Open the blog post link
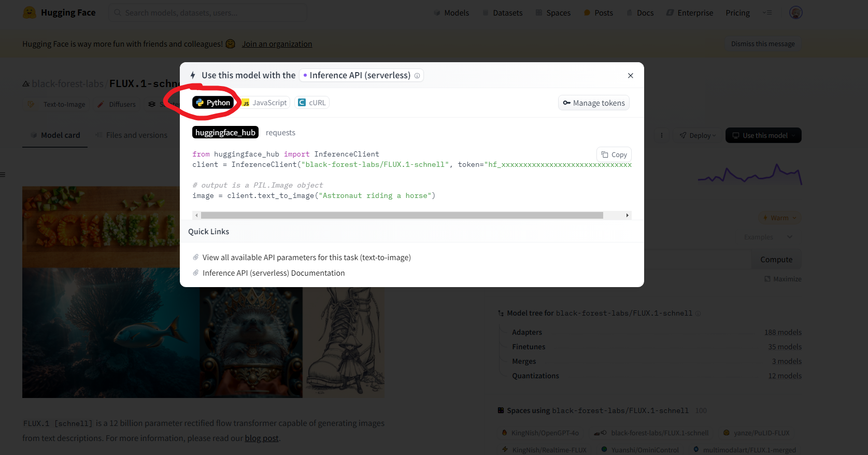868x455 pixels. point(262,438)
